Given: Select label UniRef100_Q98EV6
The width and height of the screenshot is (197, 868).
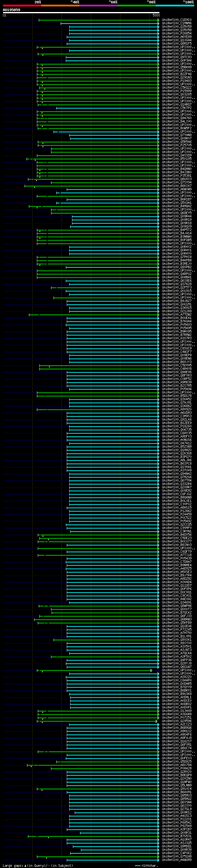Looking at the screenshot, I should [176, 372].
